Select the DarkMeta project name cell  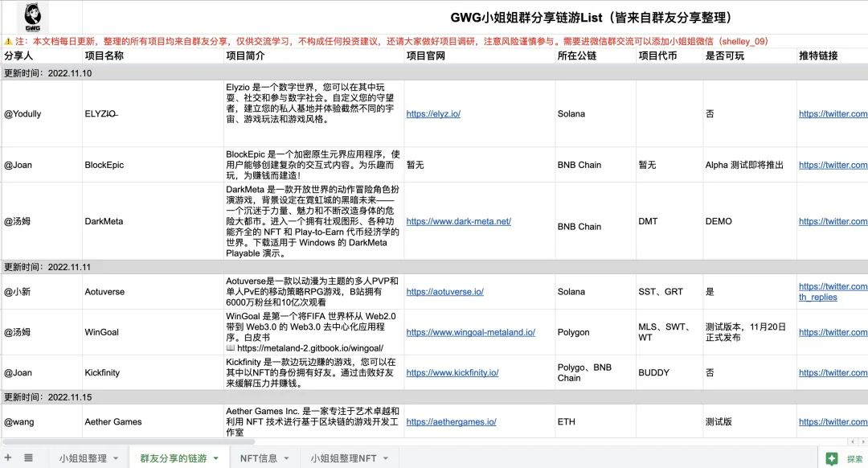pos(153,221)
